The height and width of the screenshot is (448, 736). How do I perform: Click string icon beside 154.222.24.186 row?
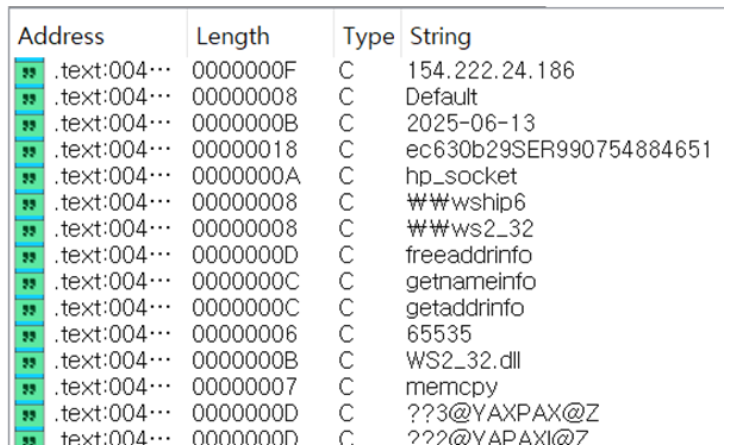30,71
